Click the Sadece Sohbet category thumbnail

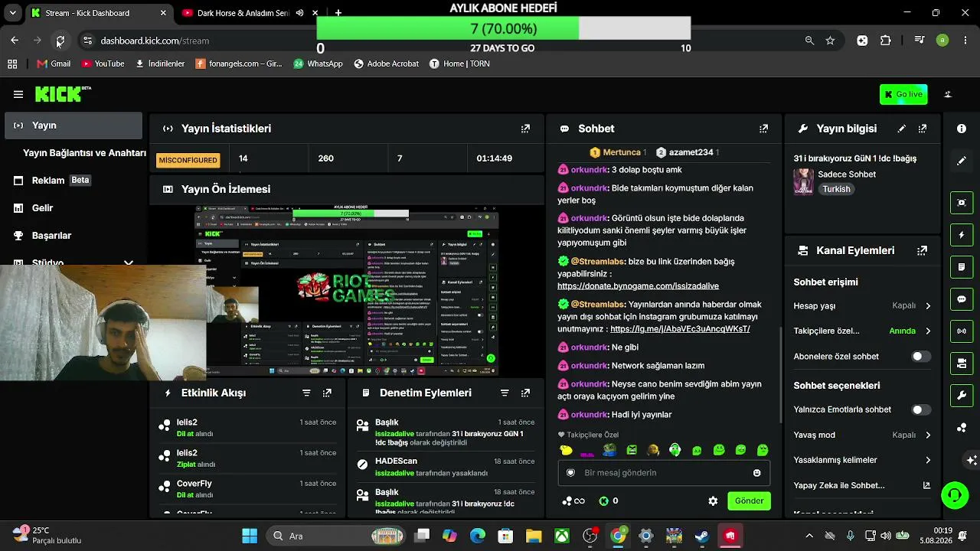click(x=803, y=182)
